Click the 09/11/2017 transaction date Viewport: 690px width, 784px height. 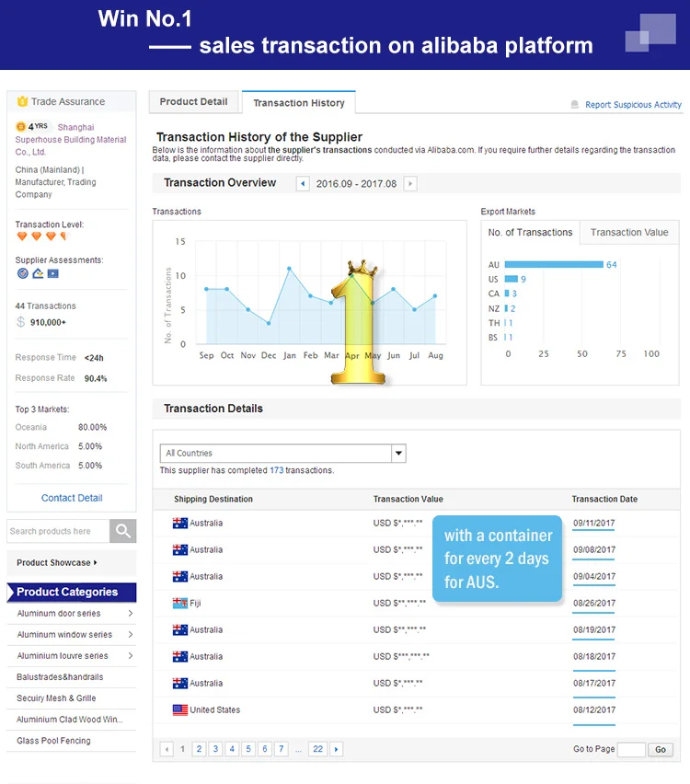tap(594, 523)
